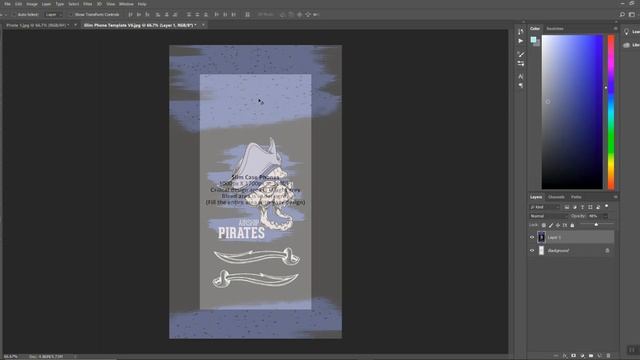Filter layers by smart objects icon
Viewport: 640px width, 360px height.
pos(598,207)
